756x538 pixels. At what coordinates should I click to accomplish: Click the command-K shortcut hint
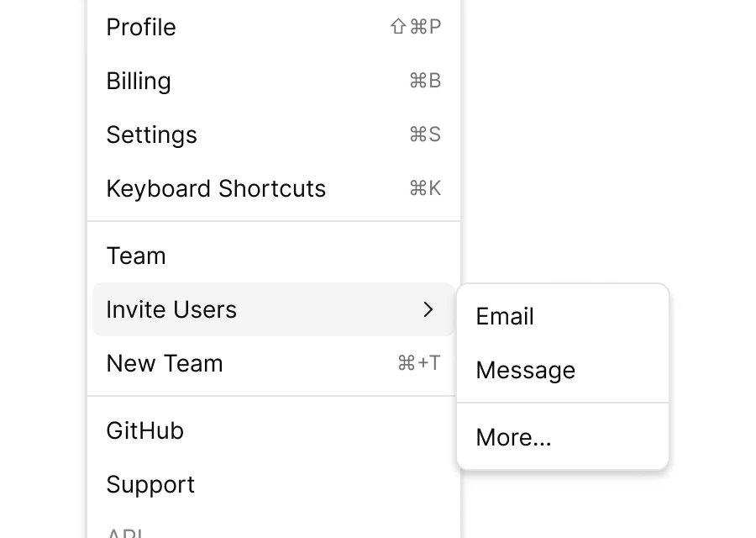424,188
